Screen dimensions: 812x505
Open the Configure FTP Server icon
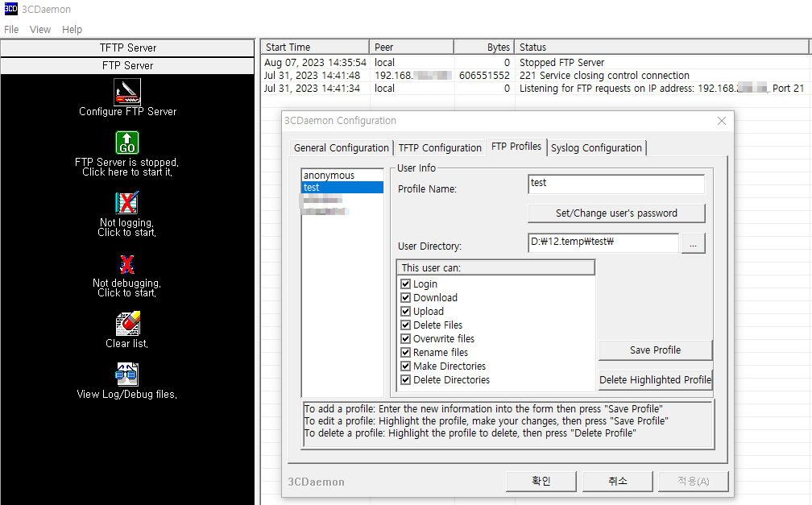pos(127,92)
